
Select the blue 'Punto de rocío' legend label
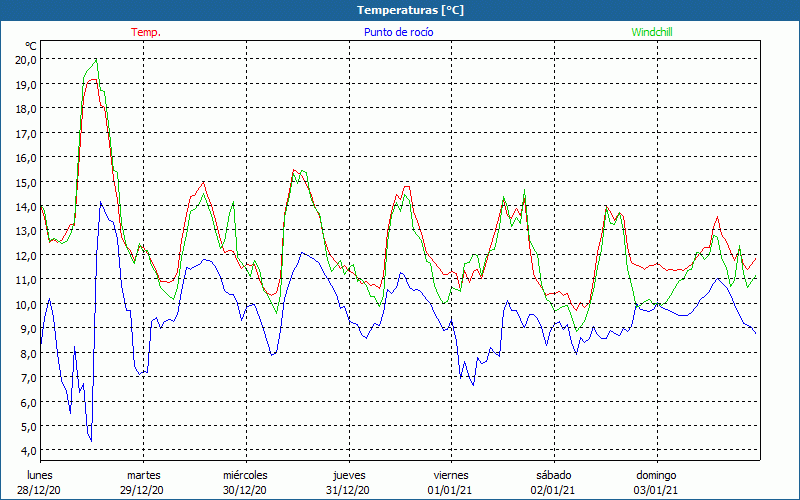398,32
